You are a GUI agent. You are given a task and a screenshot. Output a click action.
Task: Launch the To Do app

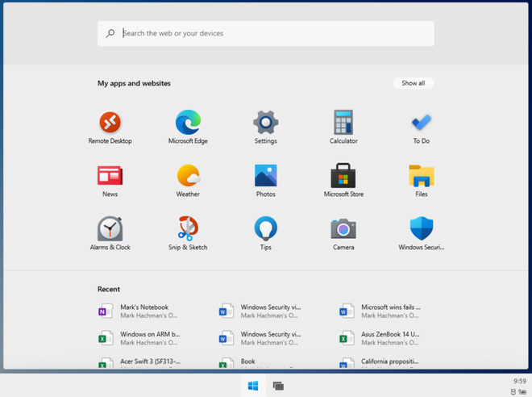click(421, 123)
